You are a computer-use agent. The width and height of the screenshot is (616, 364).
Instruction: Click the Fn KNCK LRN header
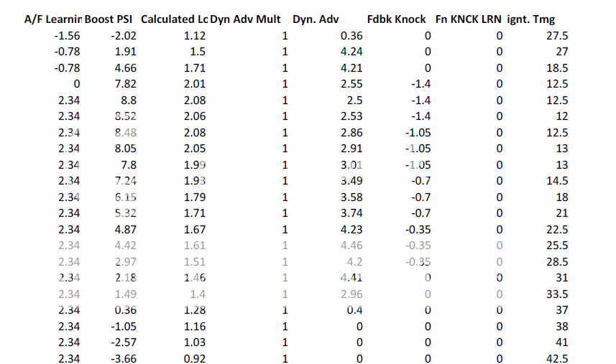coord(468,19)
